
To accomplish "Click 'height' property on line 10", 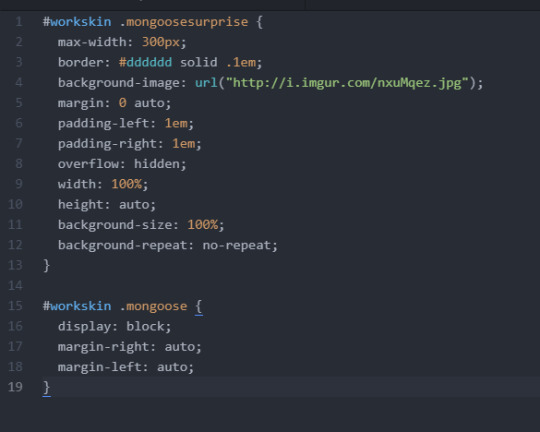I will (81, 205).
